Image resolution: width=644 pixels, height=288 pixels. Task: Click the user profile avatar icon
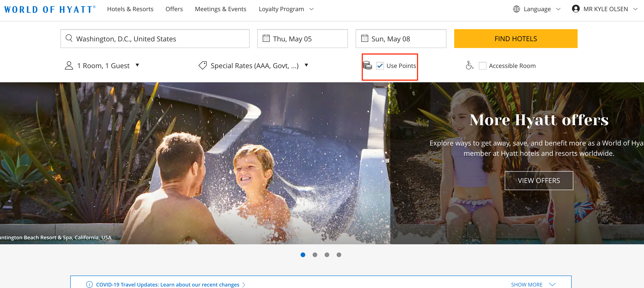(x=575, y=9)
